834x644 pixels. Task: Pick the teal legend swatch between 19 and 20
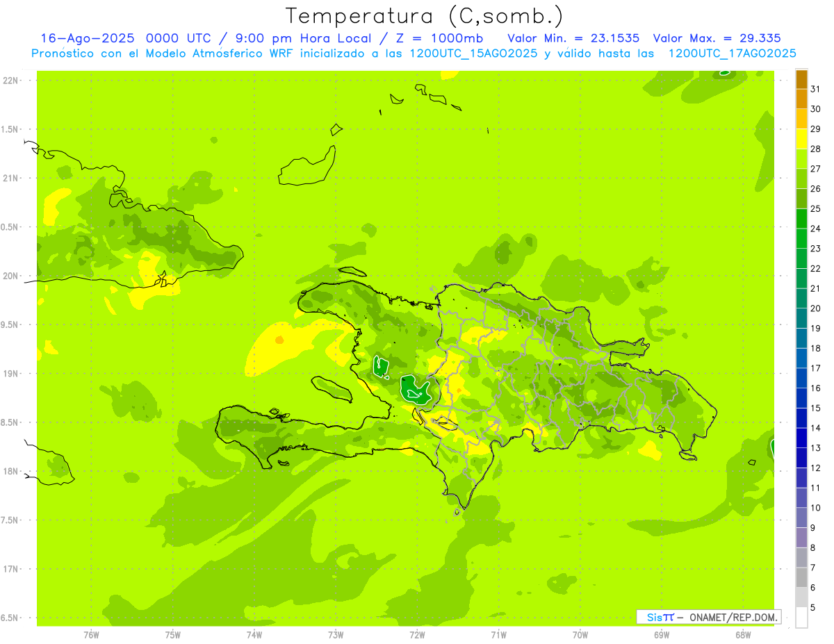pyautogui.click(x=801, y=318)
